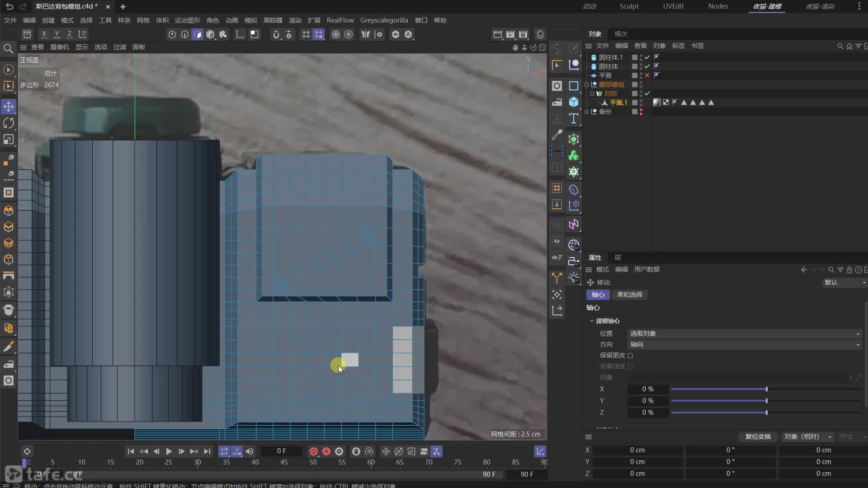
Task: Go to the end of animation
Action: 207,451
